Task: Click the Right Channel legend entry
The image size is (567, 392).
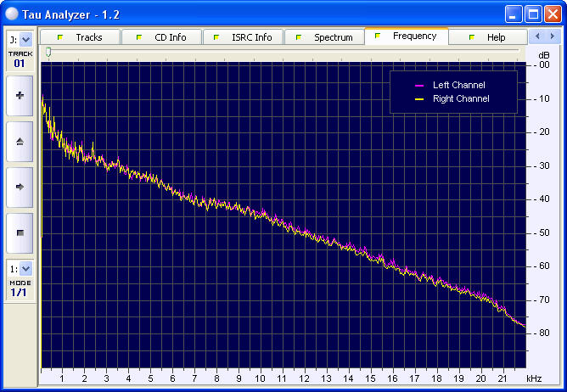Action: pyautogui.click(x=460, y=98)
